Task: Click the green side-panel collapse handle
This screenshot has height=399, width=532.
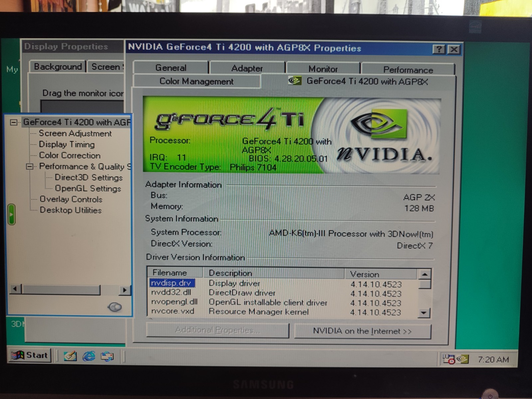Action: pos(11,214)
